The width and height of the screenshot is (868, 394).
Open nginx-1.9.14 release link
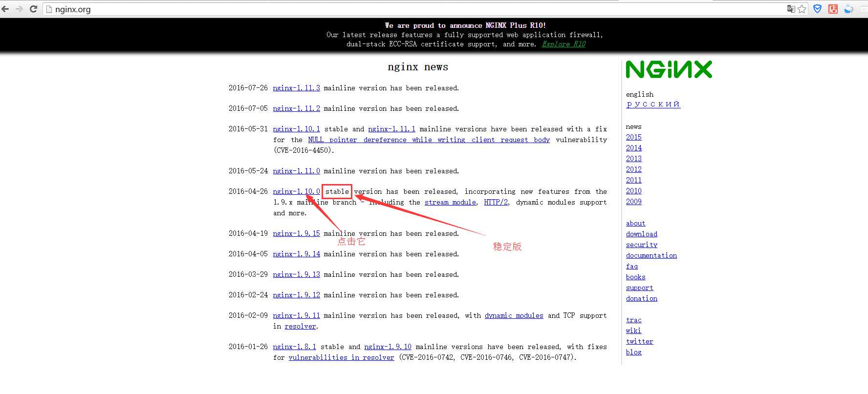click(296, 254)
